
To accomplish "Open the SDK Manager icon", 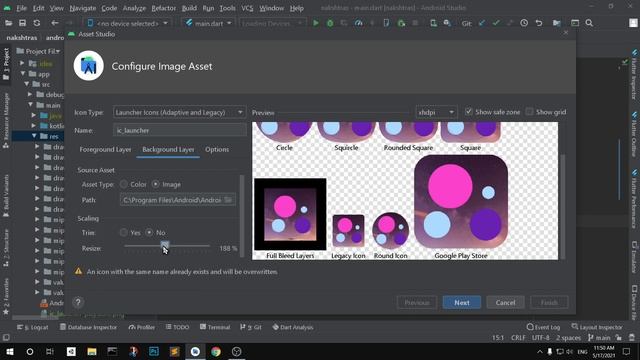I will point(447,23).
